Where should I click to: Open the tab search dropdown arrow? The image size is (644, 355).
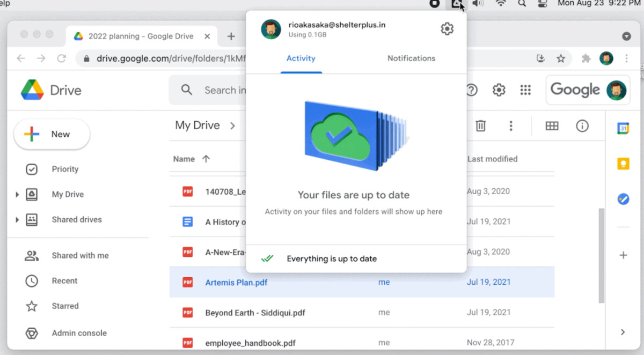pyautogui.click(x=626, y=36)
